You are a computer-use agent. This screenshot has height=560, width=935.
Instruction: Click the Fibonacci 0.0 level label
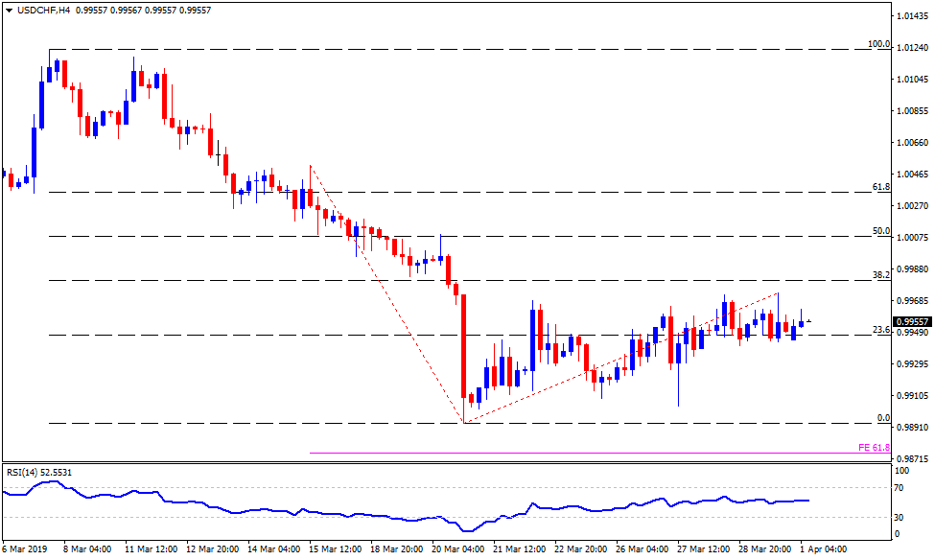[x=883, y=418]
